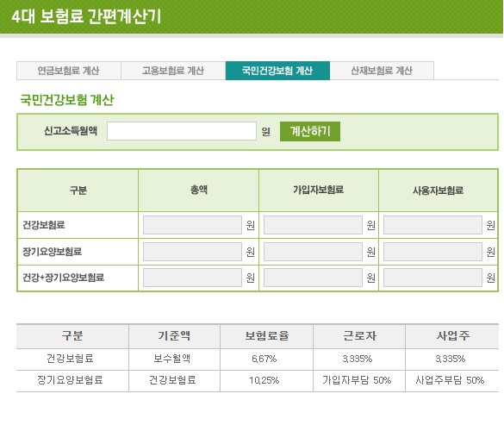Click the 사업주 header in rate table
The image size is (504, 425).
(x=452, y=336)
